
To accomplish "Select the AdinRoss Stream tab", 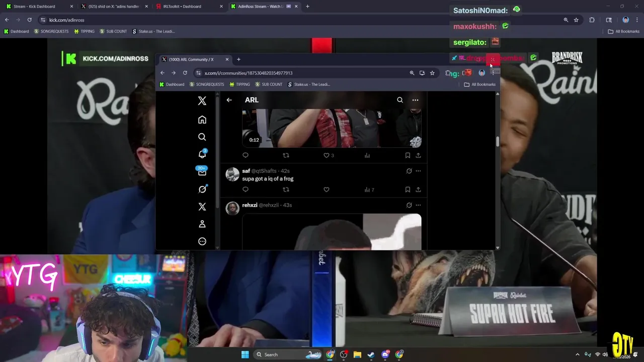I will pos(263,7).
